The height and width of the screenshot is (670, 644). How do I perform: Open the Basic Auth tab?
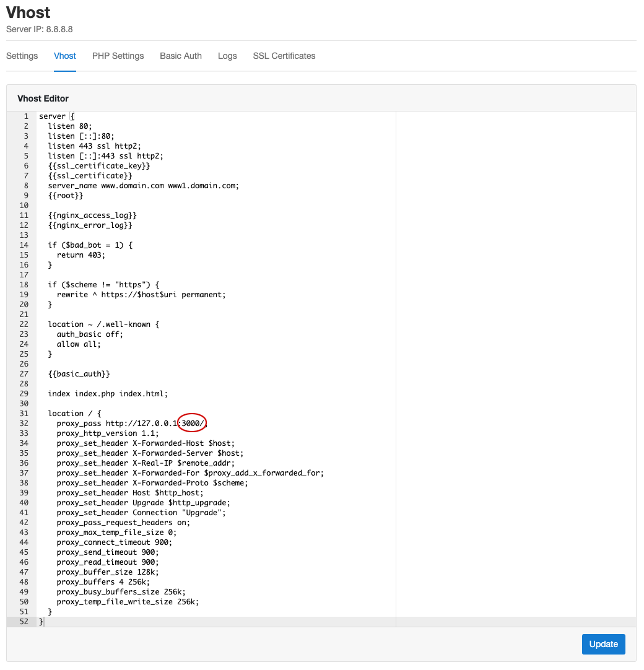pyautogui.click(x=181, y=56)
